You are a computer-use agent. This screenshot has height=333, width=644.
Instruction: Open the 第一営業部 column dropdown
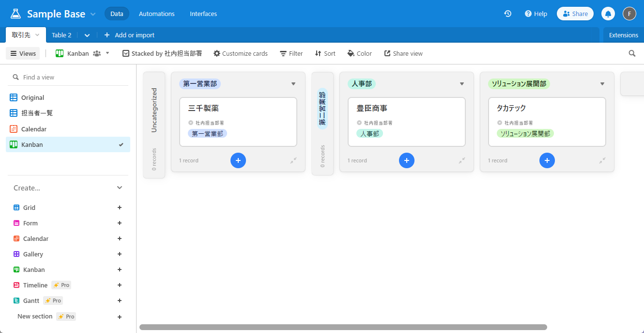click(x=293, y=83)
